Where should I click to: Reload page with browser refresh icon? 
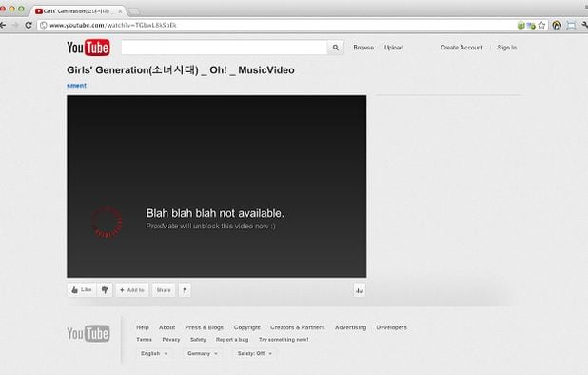click(x=29, y=25)
